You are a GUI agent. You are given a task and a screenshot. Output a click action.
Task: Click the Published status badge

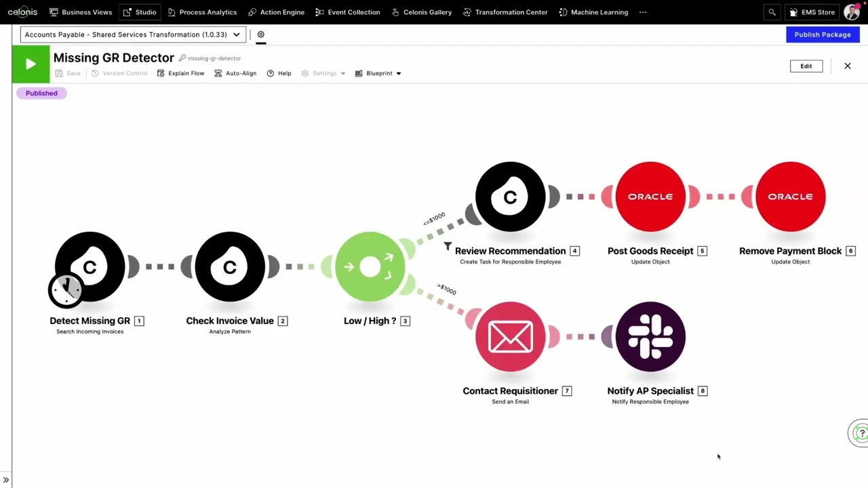point(41,93)
